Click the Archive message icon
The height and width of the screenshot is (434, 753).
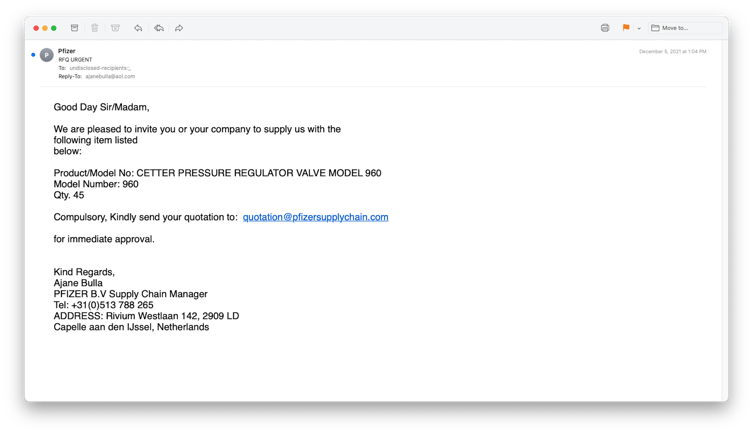(74, 28)
